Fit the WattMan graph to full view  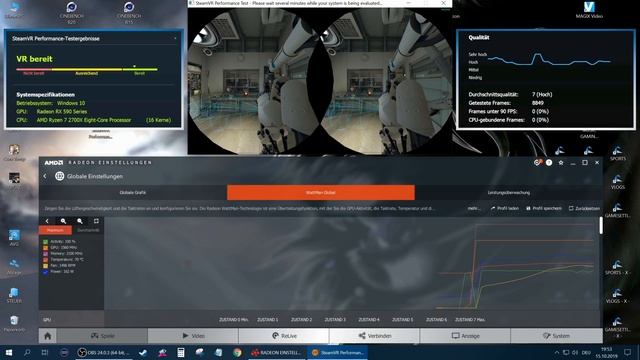point(96,221)
